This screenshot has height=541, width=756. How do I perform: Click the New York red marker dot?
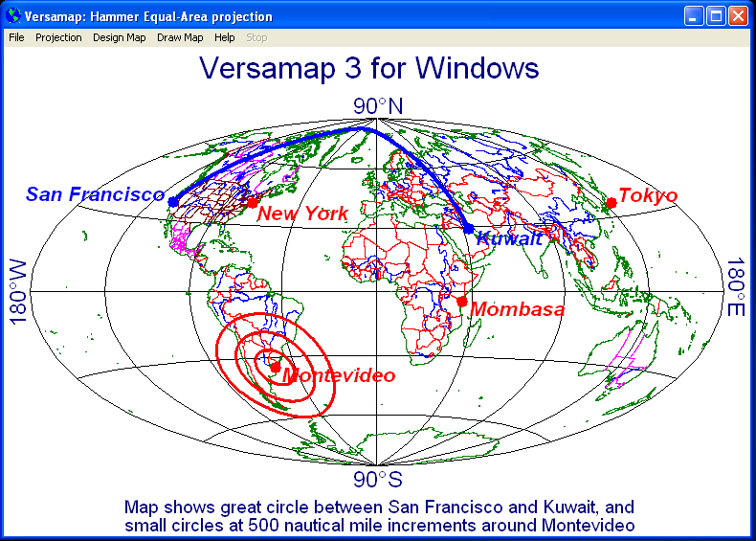(253, 203)
